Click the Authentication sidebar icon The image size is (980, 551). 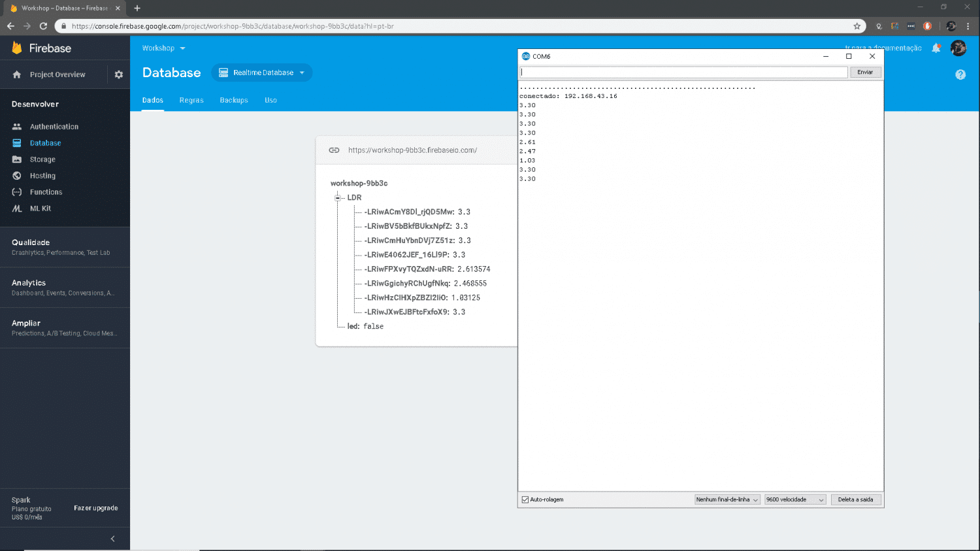click(17, 127)
